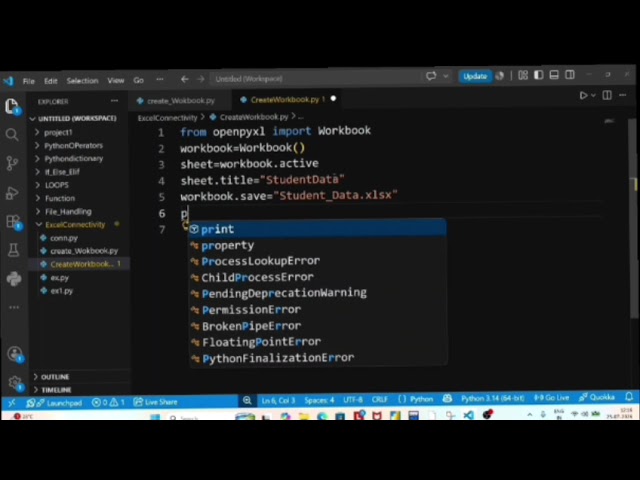Run the Python file with play icon
This screenshot has height=480, width=640.
point(583,95)
